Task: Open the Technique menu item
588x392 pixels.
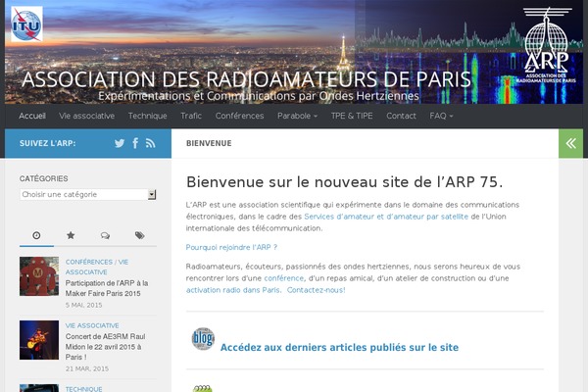Action: (147, 116)
